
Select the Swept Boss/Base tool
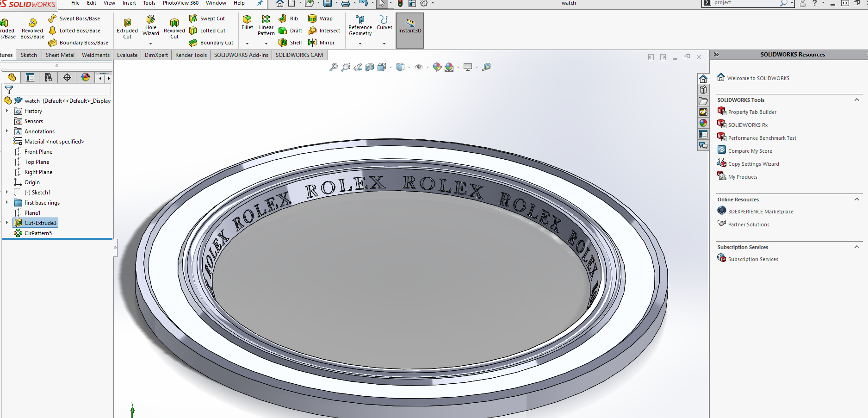74,19
